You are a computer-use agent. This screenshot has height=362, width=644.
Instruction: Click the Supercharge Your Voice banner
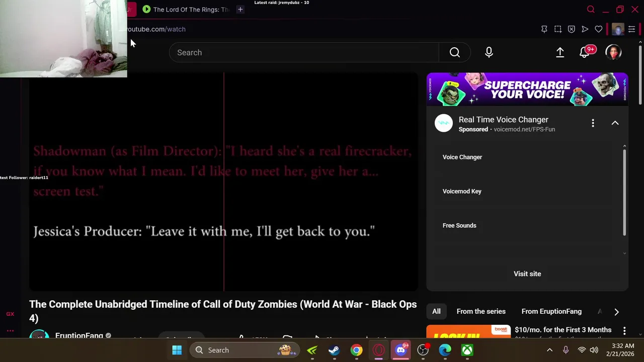(527, 89)
